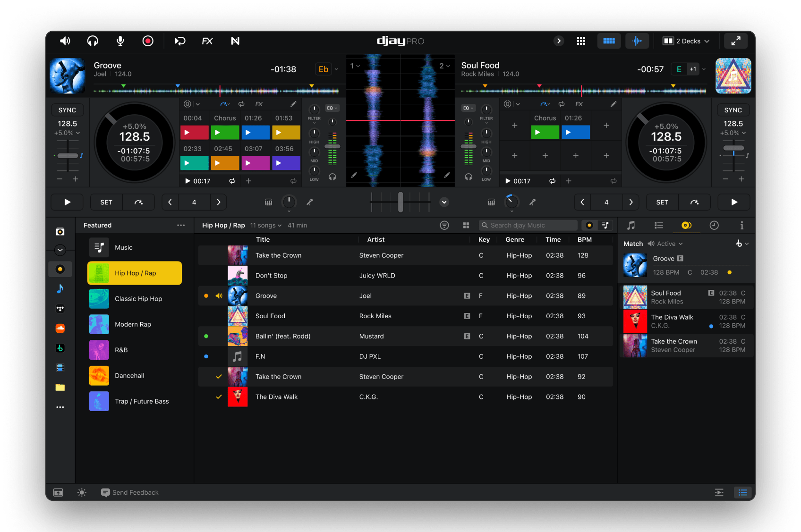Switch track list to grid view
This screenshot has height=532, width=801.
tap(466, 225)
